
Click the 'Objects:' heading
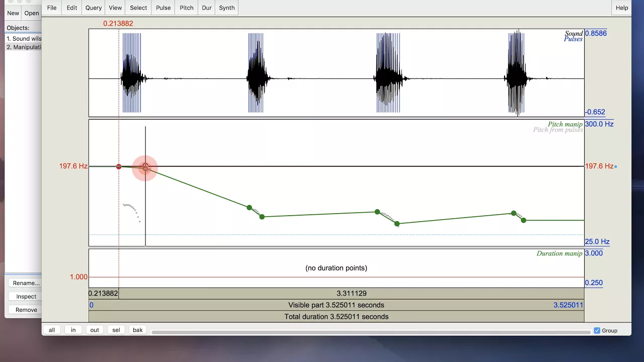[18, 28]
